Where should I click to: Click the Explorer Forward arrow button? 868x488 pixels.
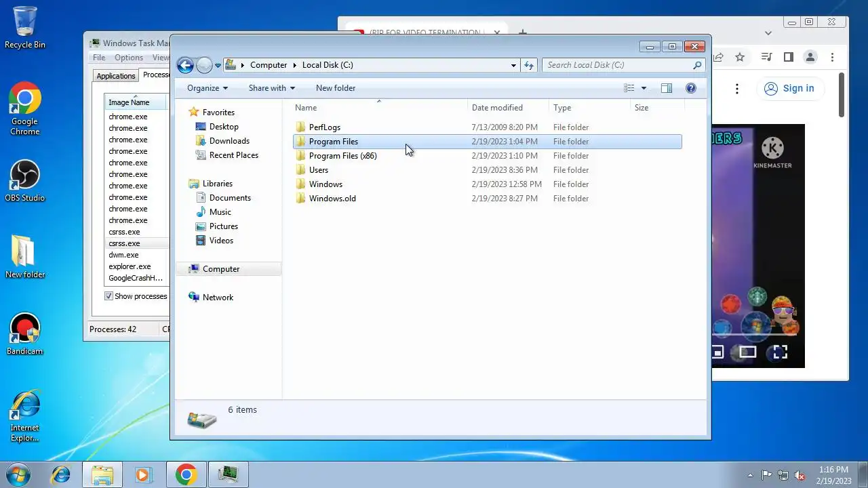[x=204, y=65]
